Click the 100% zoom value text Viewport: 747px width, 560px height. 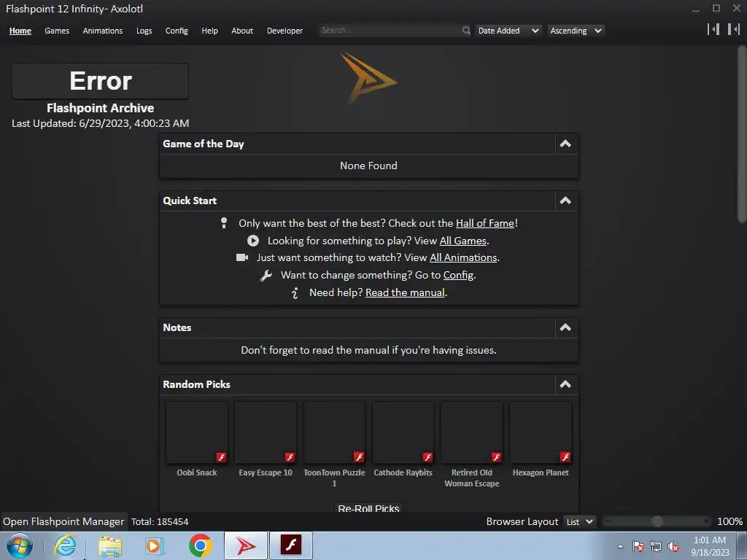[729, 522]
